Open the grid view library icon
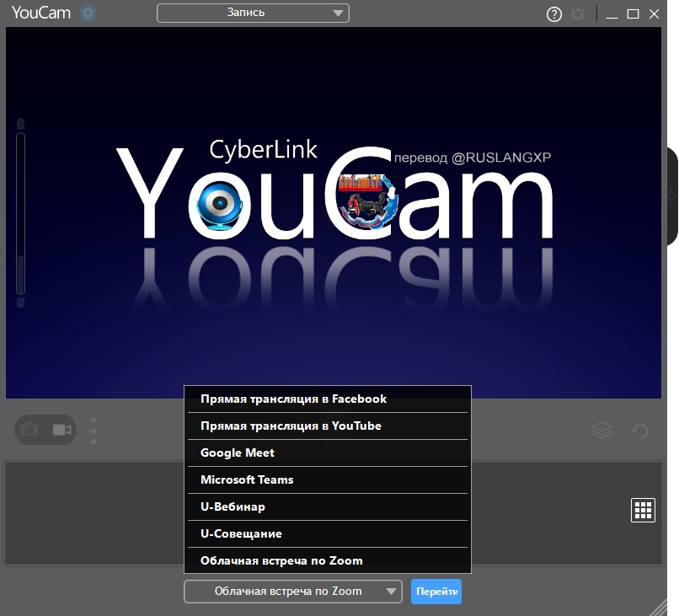Viewport: 679px width, 616px height. pyautogui.click(x=643, y=511)
